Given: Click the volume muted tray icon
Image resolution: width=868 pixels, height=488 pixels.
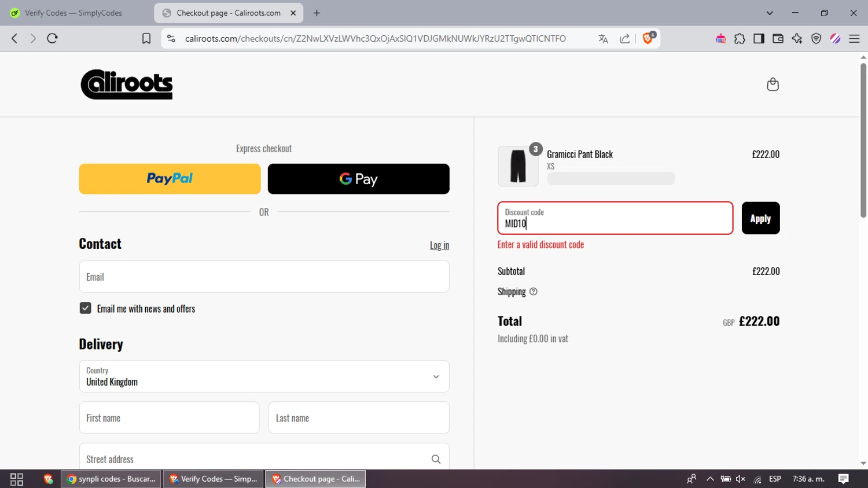Looking at the screenshot, I should pyautogui.click(x=740, y=479).
